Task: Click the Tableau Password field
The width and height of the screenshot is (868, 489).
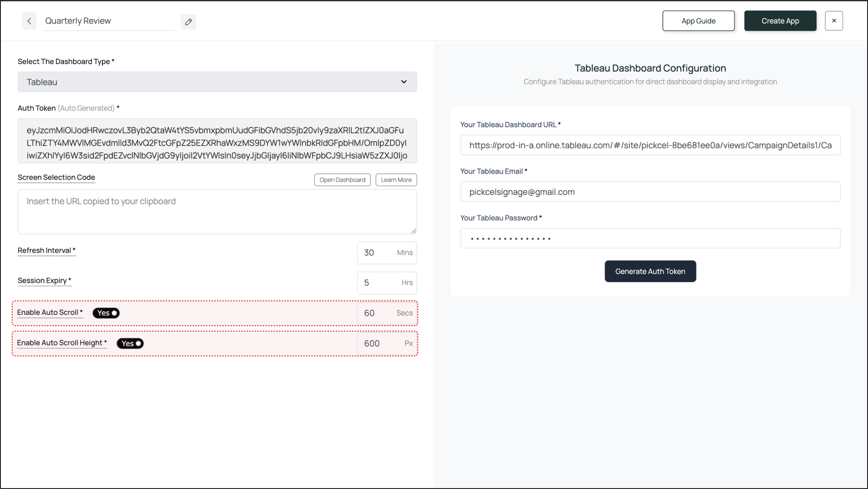Action: coord(650,239)
